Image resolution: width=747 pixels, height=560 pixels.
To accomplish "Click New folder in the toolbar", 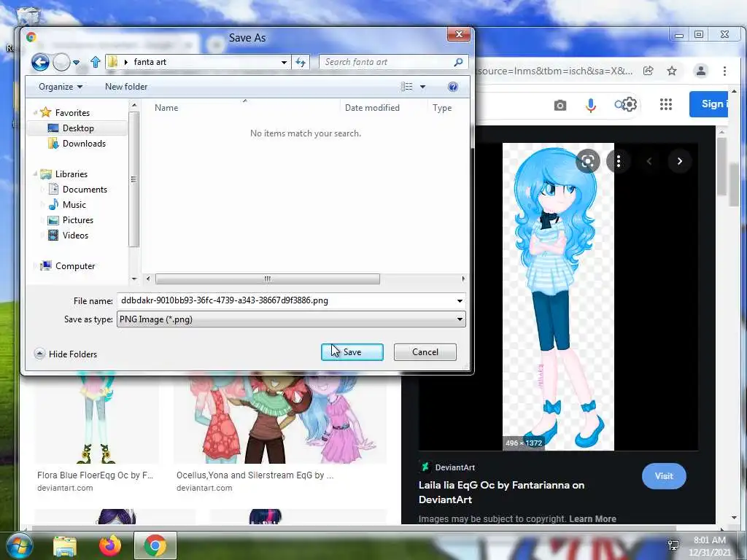I will [126, 87].
